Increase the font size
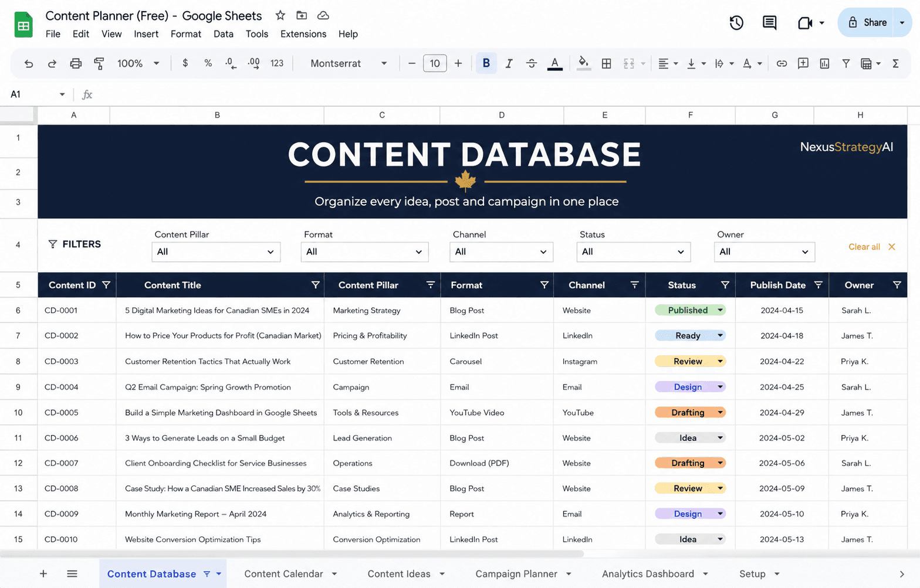Screen dimensions: 920x588 tap(458, 63)
